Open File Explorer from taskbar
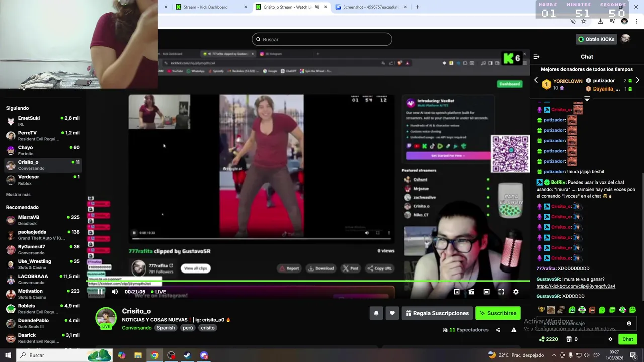The height and width of the screenshot is (362, 644). pyautogui.click(x=138, y=355)
